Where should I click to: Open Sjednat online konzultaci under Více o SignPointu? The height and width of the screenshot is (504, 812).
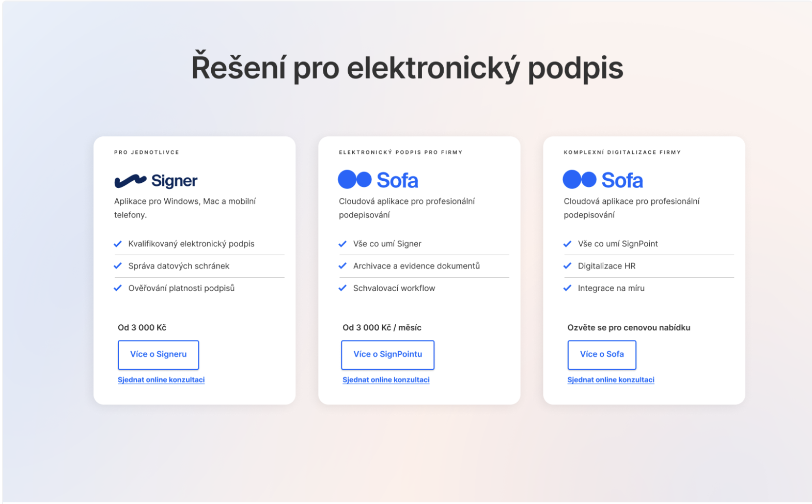click(x=386, y=380)
